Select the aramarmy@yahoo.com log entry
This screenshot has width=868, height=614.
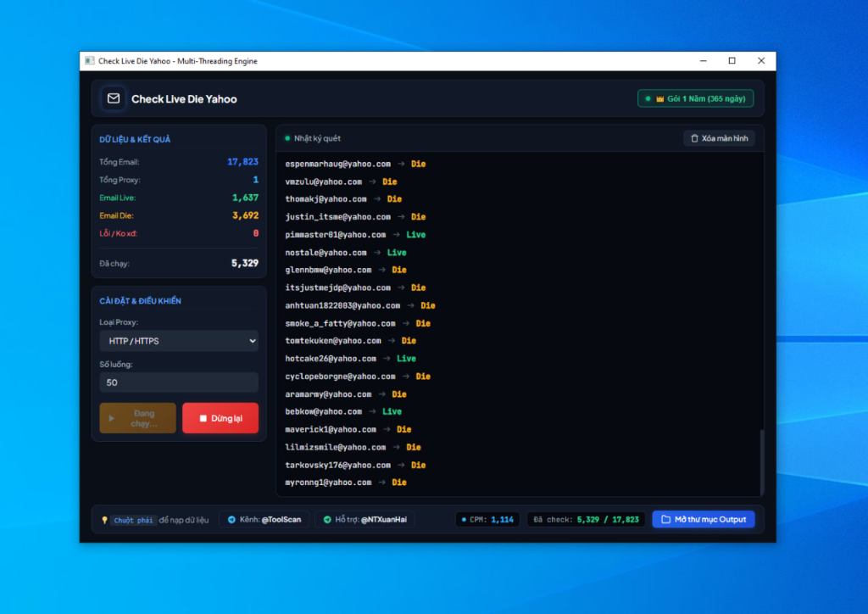coord(346,394)
